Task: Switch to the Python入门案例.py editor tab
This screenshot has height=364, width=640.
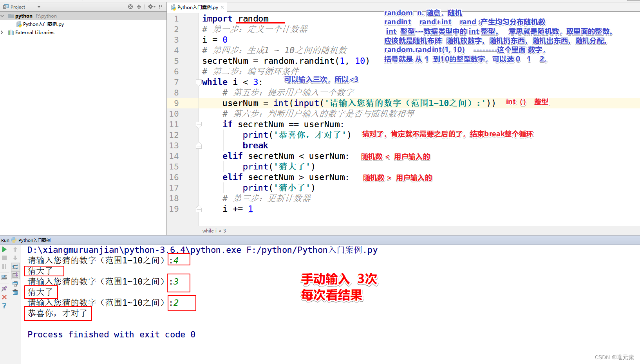Action: (195, 7)
